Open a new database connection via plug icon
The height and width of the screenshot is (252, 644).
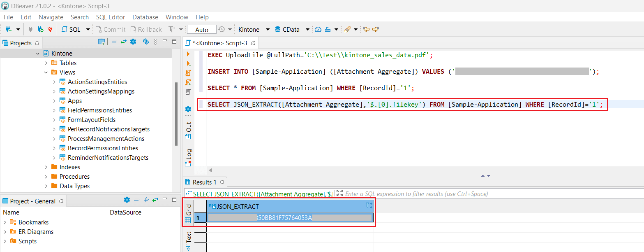8,29
